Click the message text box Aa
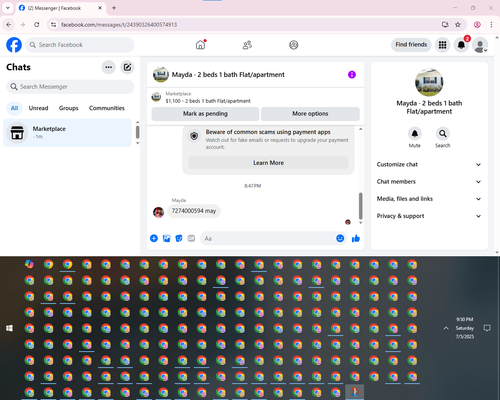500x400 pixels. tap(268, 238)
